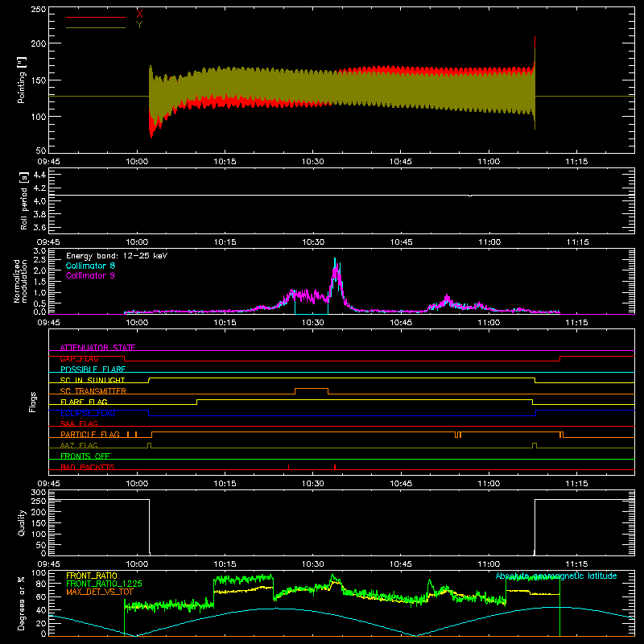The height and width of the screenshot is (644, 644).
Task: Click the small roll period dip near 10:57
Action: tap(470, 196)
